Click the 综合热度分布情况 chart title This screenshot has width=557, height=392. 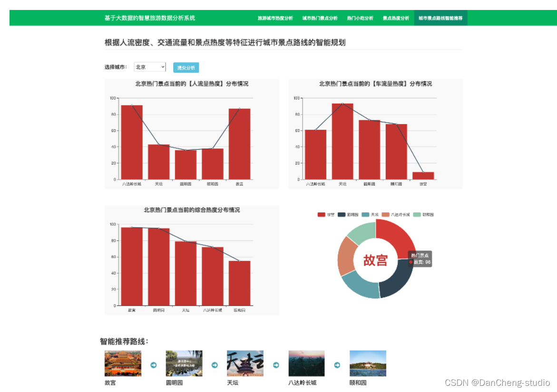point(192,210)
